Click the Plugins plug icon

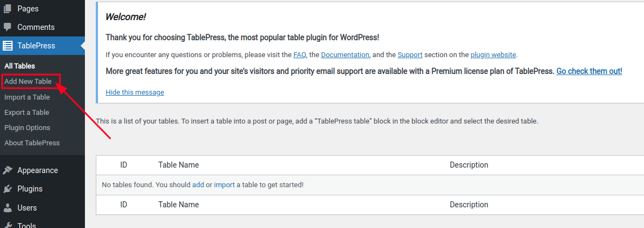click(x=8, y=189)
